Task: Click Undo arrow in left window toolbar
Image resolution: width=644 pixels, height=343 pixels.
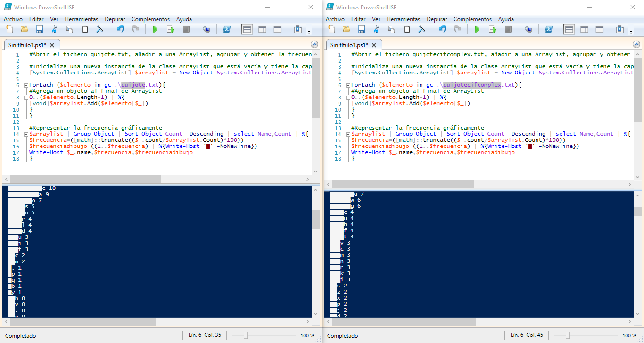Action: click(x=120, y=30)
